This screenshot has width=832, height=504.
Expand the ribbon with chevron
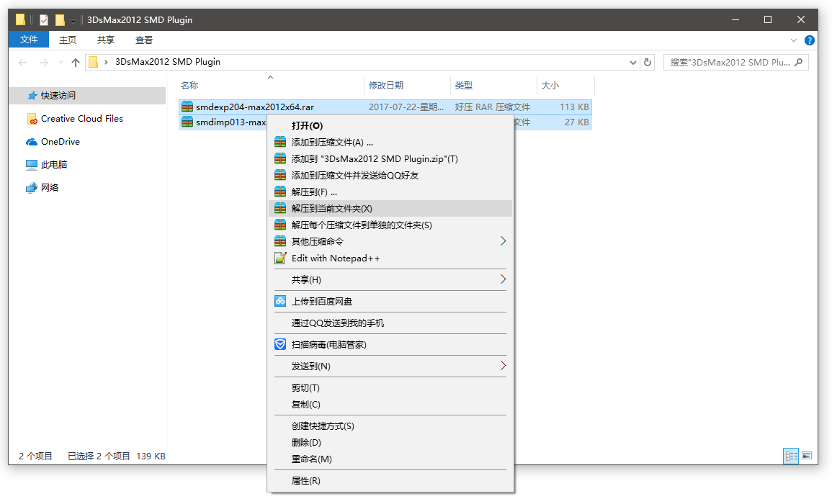pos(794,40)
